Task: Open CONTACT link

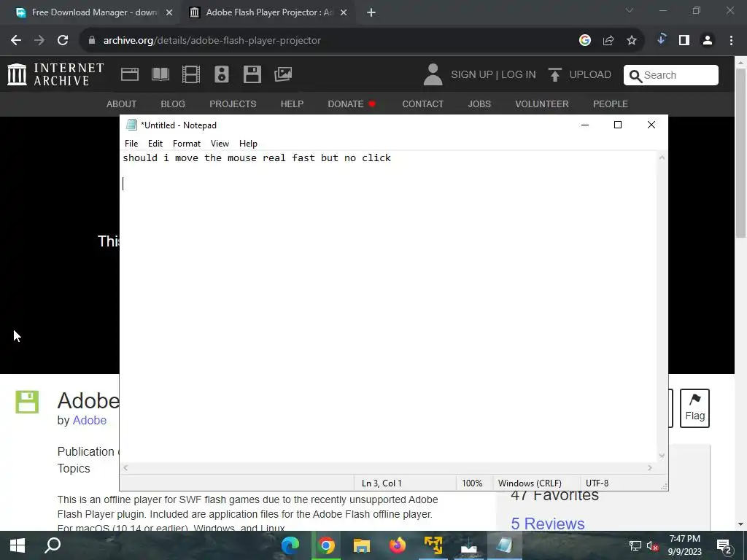Action: (x=422, y=104)
